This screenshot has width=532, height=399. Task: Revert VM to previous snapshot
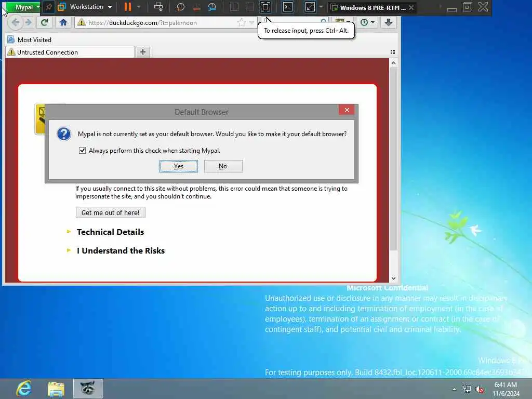pos(196,7)
